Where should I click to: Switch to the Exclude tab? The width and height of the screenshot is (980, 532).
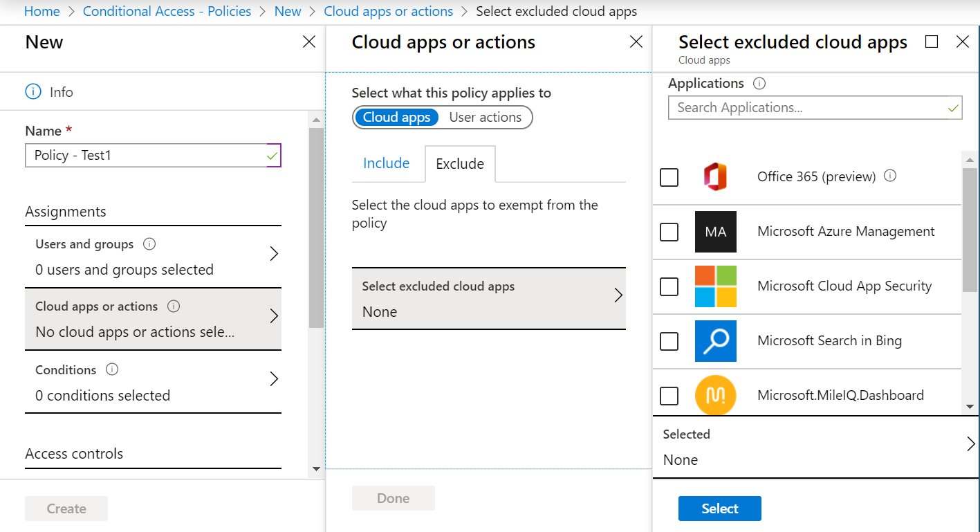[x=460, y=164]
